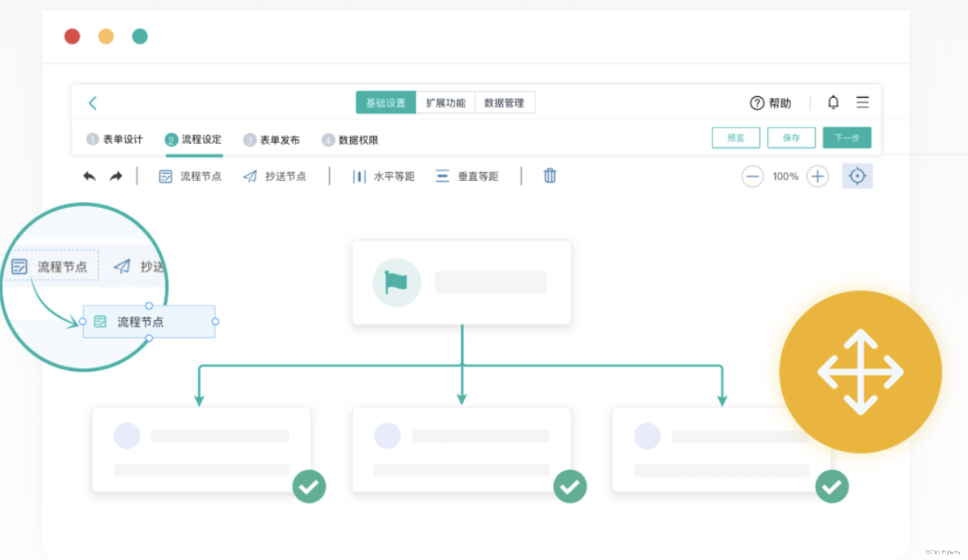Click the undo arrow icon
The image size is (968, 560).
coord(90,177)
